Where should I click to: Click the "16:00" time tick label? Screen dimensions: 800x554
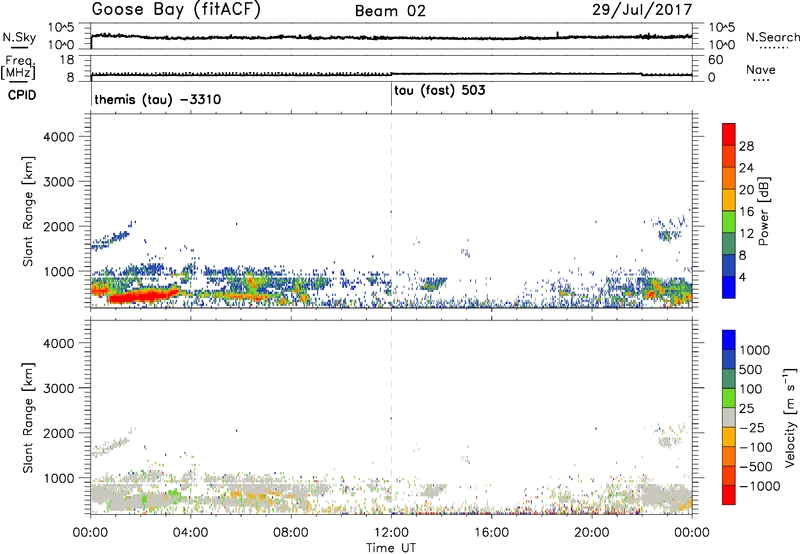(x=491, y=533)
